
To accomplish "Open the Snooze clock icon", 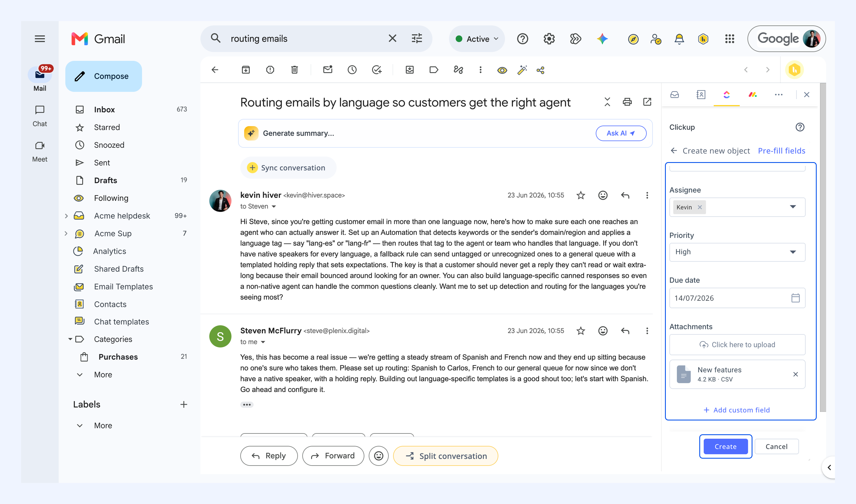I will (352, 70).
